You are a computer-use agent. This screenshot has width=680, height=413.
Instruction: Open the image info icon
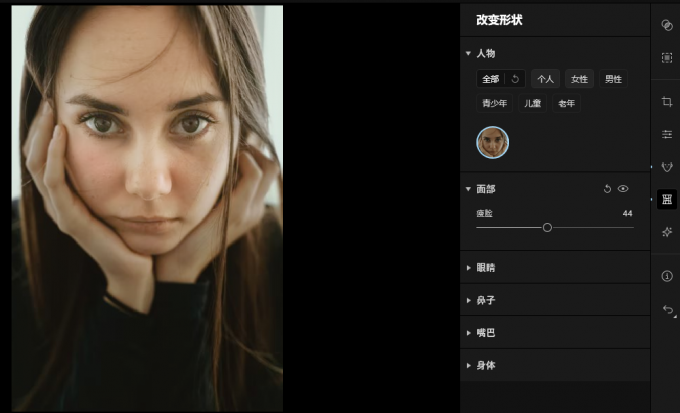click(667, 276)
